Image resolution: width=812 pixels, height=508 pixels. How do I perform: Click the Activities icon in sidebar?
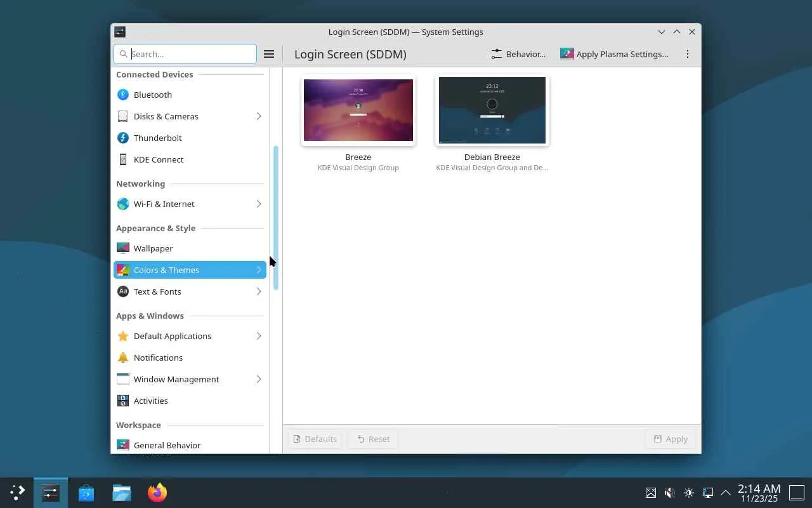123,401
